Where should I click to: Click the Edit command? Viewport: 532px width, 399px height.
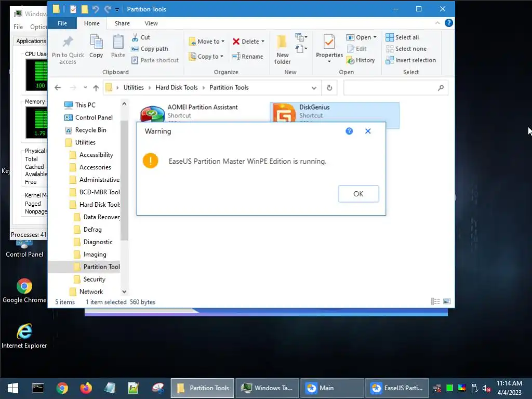[356, 49]
